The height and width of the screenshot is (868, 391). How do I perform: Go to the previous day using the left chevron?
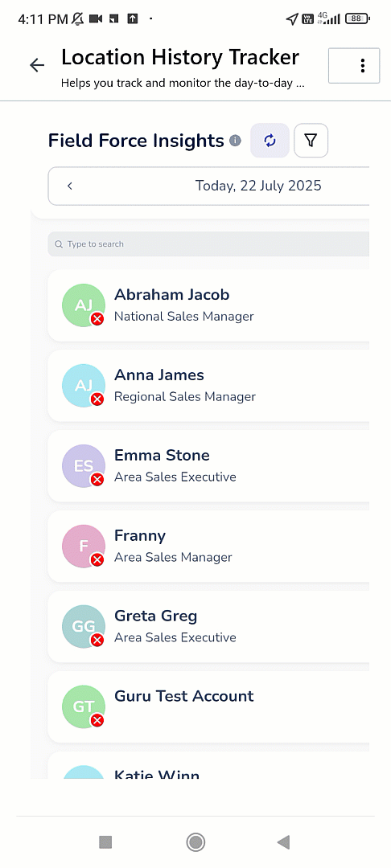coord(70,186)
